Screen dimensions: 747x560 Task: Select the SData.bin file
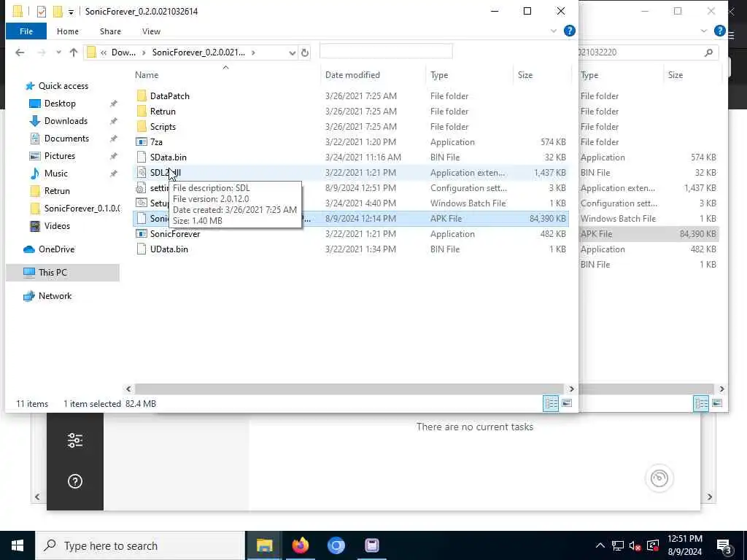coord(169,157)
